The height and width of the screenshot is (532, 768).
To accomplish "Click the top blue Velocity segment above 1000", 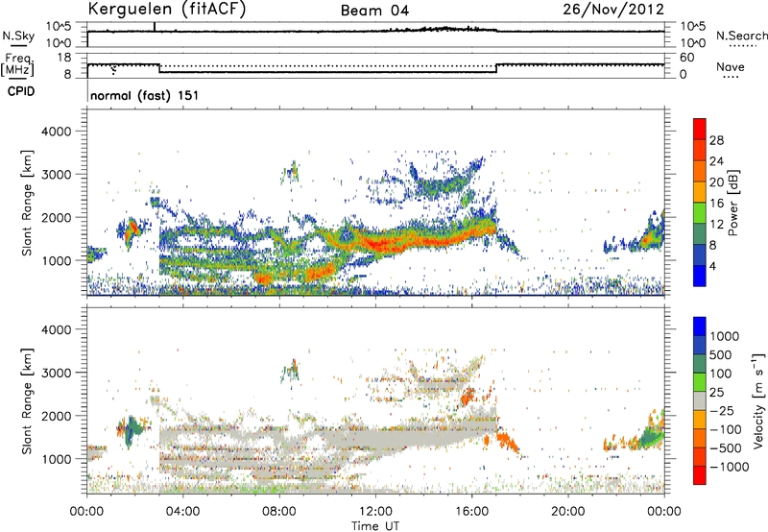I will click(x=700, y=326).
